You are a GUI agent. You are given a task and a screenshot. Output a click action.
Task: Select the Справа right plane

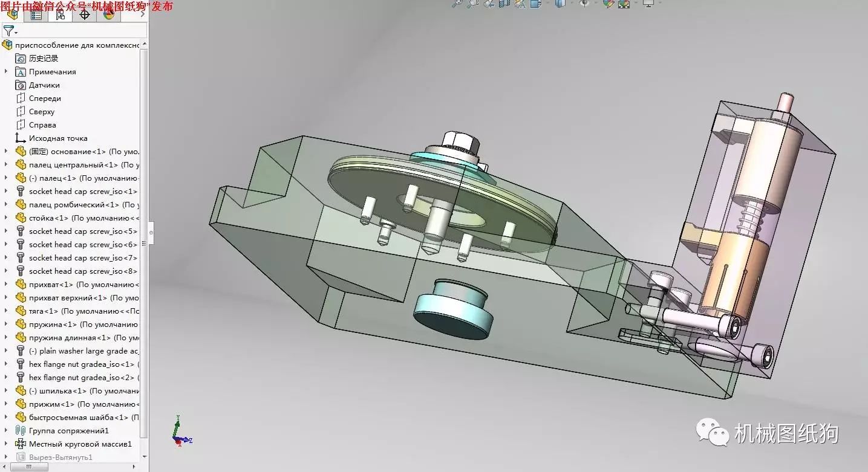coord(42,125)
